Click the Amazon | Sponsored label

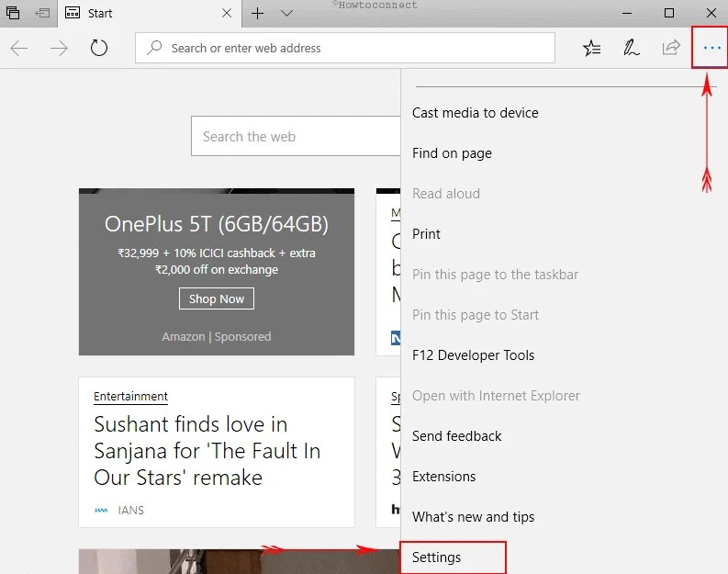click(x=217, y=336)
